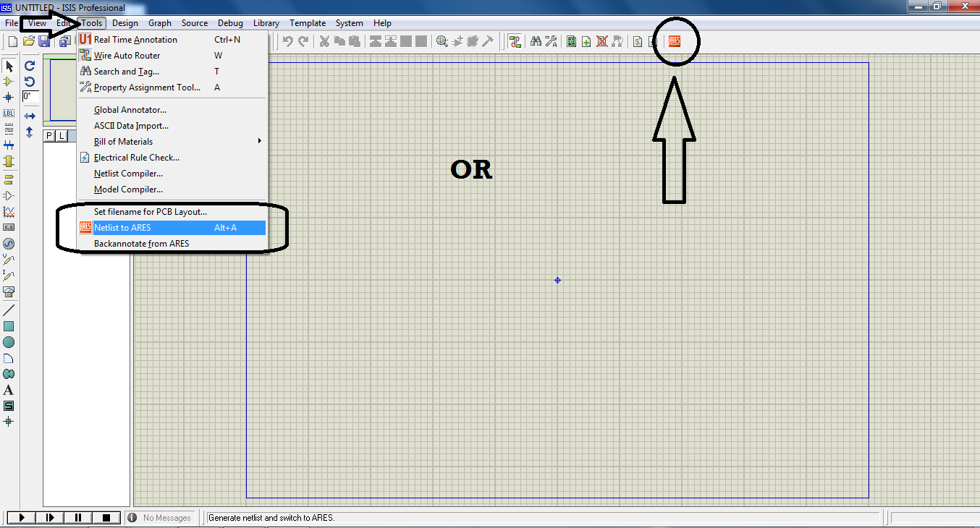This screenshot has height=528, width=980.
Task: Open the Design menu
Action: click(125, 23)
